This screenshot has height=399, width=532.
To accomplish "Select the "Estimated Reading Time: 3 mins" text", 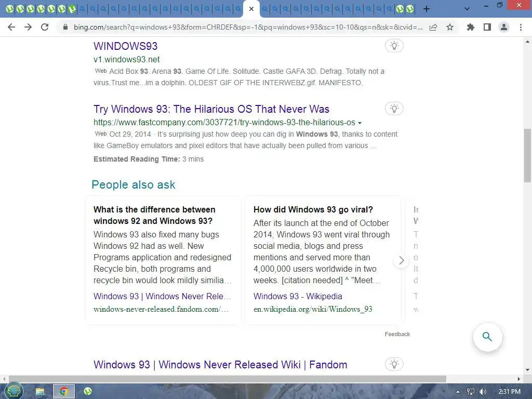I will (x=149, y=159).
